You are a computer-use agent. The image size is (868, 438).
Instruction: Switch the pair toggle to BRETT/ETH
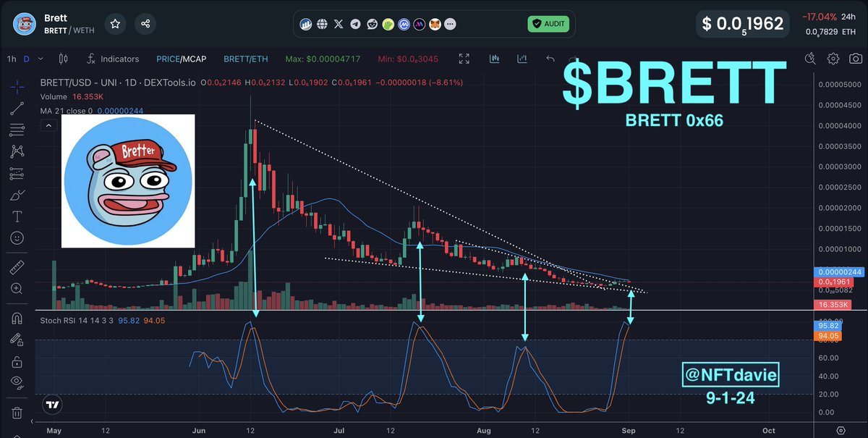point(246,59)
